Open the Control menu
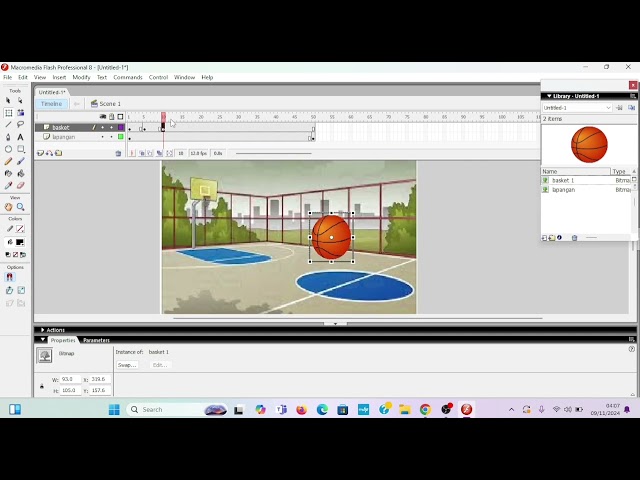Image resolution: width=640 pixels, height=480 pixels. click(158, 77)
